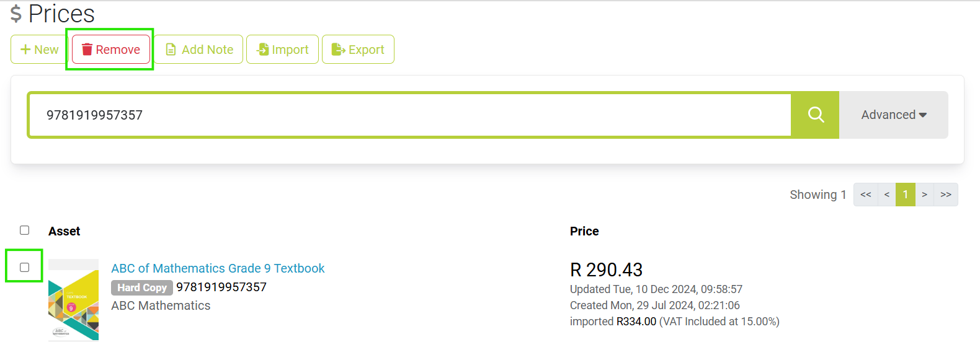Click the magnifying glass search icon
Image resolution: width=980 pixels, height=342 pixels.
click(816, 115)
